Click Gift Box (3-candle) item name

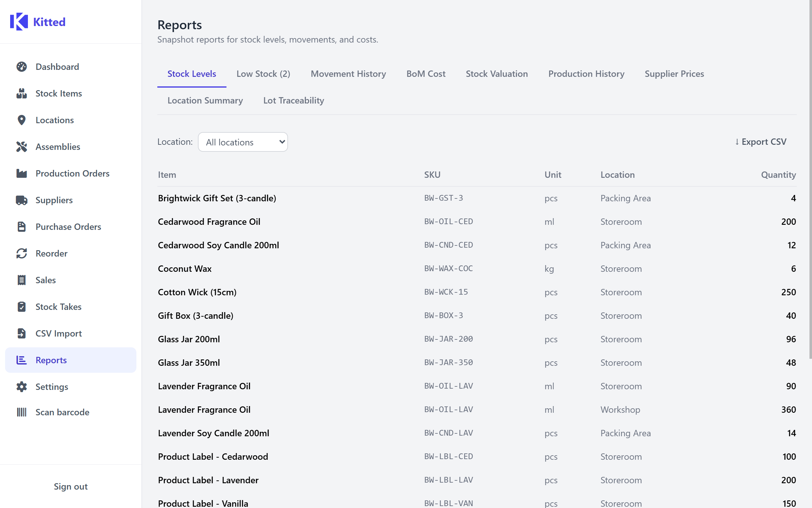[x=196, y=316]
